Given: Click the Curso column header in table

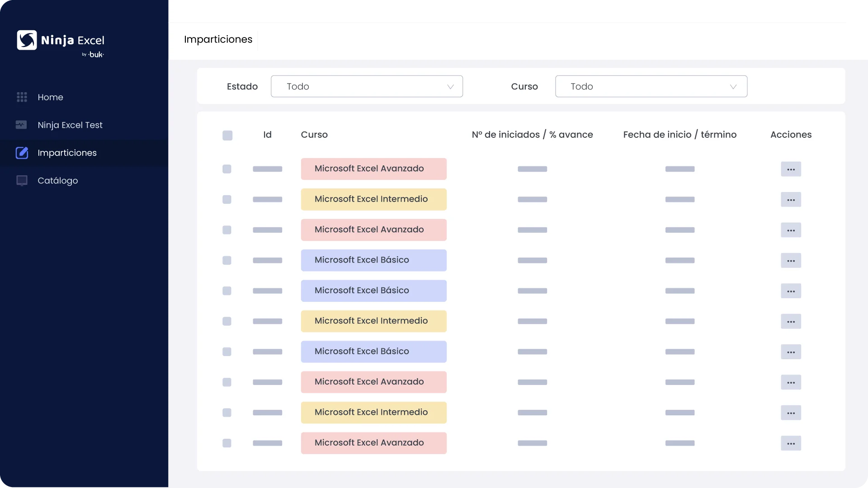Looking at the screenshot, I should 314,135.
